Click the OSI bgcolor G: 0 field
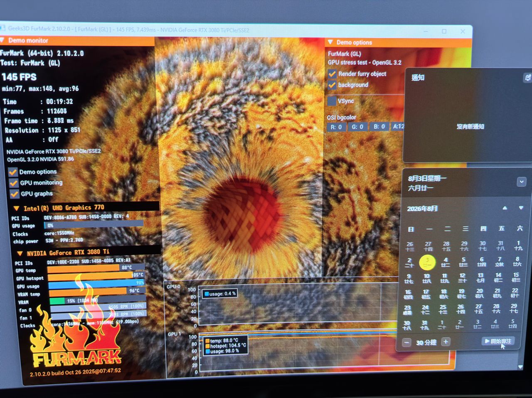The width and height of the screenshot is (532, 398). (x=357, y=127)
